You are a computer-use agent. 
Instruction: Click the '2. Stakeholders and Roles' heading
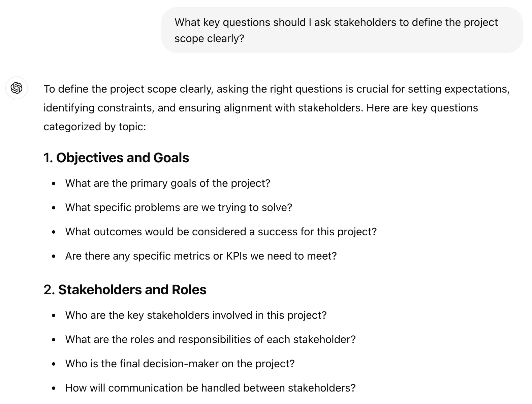pyautogui.click(x=125, y=290)
